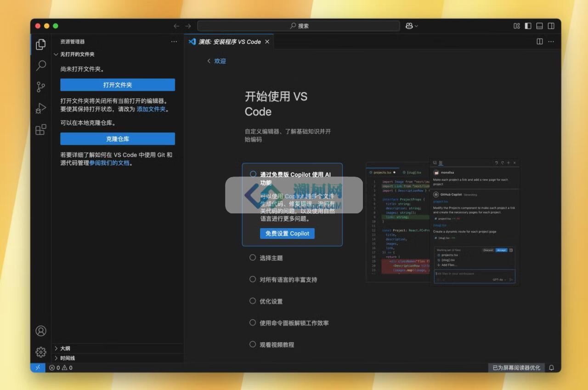Screen dimensions: 588x390
Task: Open the Extensions view
Action: (x=41, y=130)
